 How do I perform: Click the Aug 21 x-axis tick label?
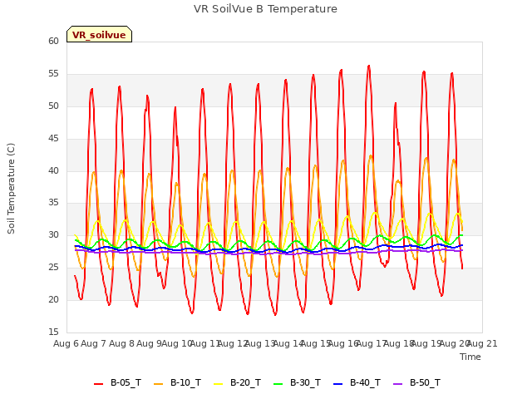(482, 343)
